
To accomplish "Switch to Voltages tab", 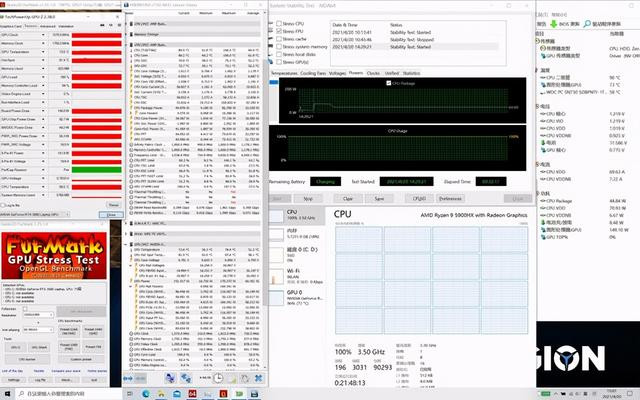I will tap(337, 73).
